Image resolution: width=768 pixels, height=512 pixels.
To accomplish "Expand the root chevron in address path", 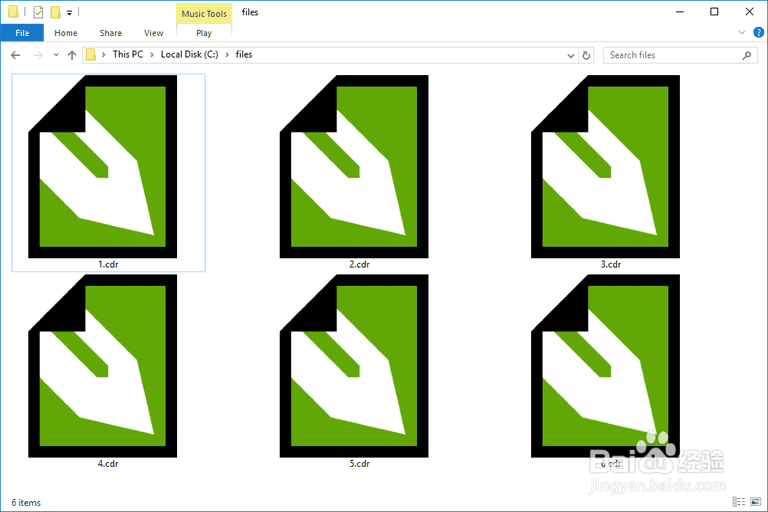I will click(103, 55).
